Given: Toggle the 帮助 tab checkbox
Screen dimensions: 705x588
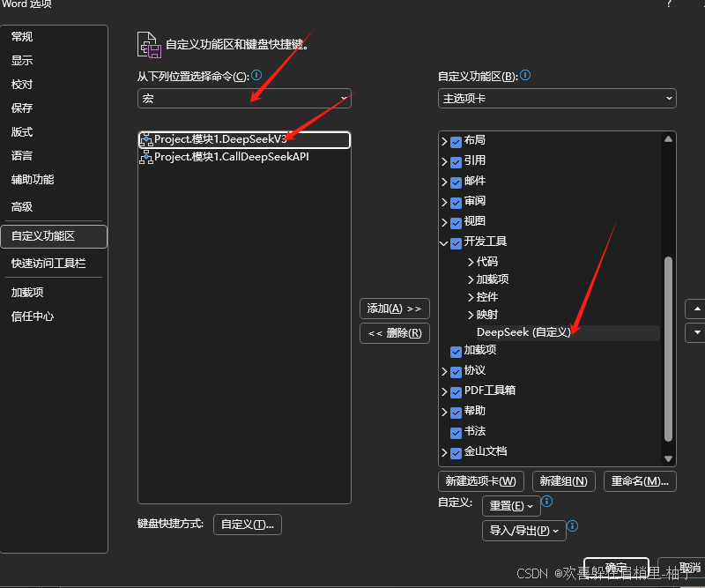Looking at the screenshot, I should point(456,413).
